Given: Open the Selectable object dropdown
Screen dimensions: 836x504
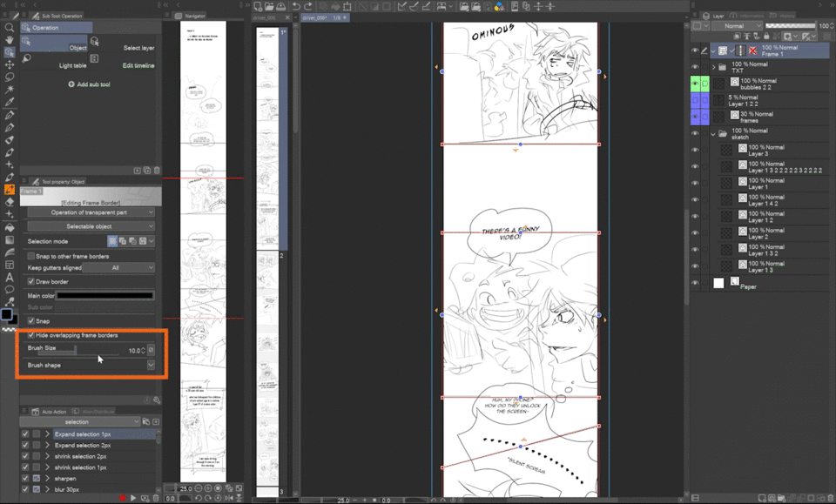Looking at the screenshot, I should pos(91,226).
